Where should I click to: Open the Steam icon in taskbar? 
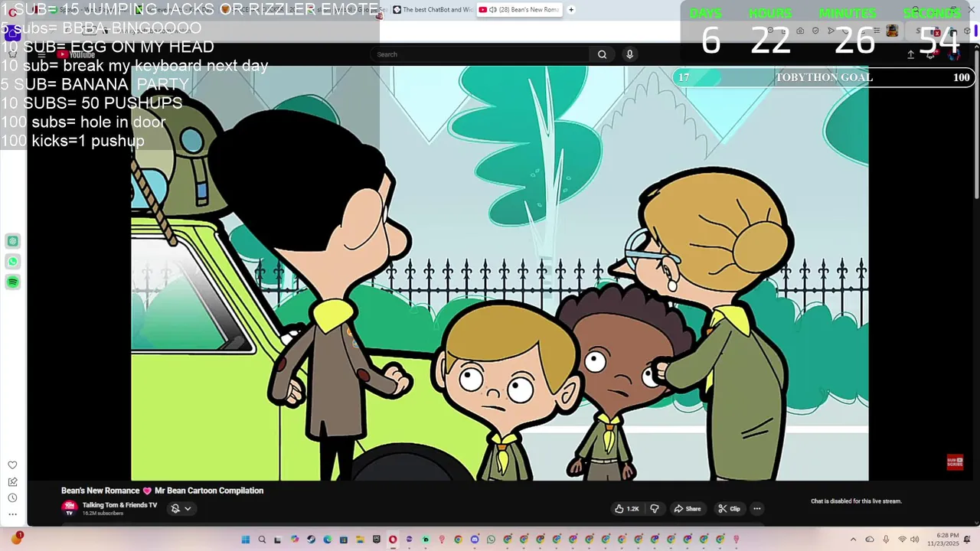311,540
